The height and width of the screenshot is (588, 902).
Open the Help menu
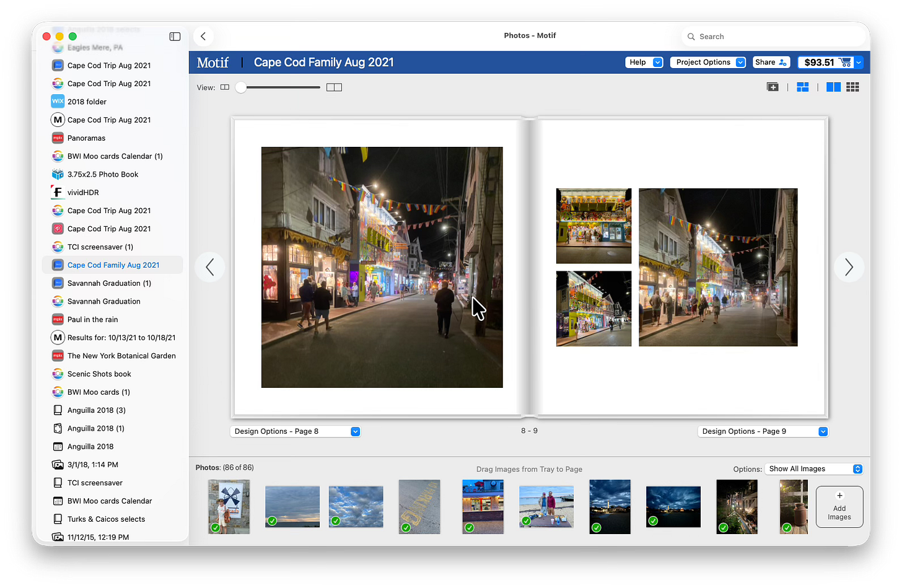pos(644,62)
